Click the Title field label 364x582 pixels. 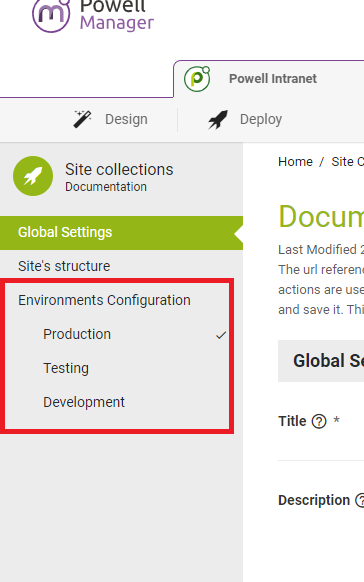(x=292, y=421)
